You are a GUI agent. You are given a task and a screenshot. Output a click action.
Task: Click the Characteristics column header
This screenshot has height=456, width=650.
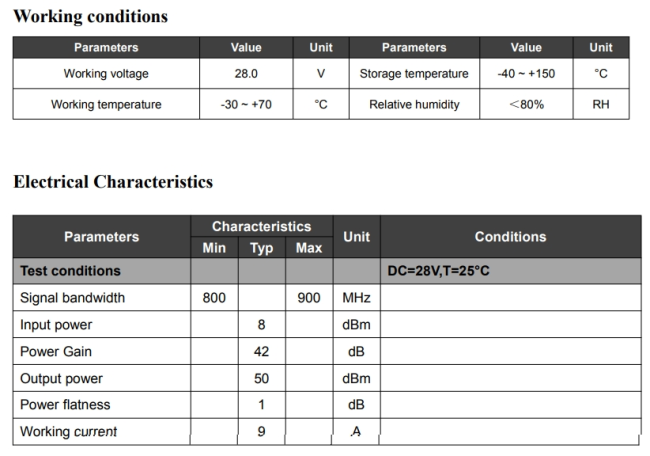coord(261,227)
